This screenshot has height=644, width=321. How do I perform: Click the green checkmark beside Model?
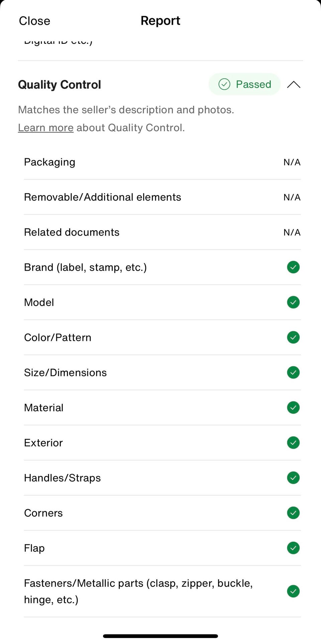[x=293, y=302]
